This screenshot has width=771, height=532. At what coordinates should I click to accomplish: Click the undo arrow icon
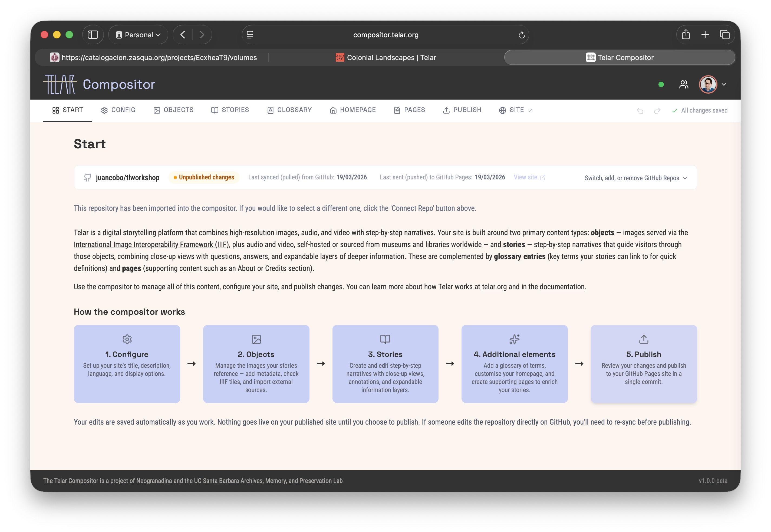coord(640,111)
